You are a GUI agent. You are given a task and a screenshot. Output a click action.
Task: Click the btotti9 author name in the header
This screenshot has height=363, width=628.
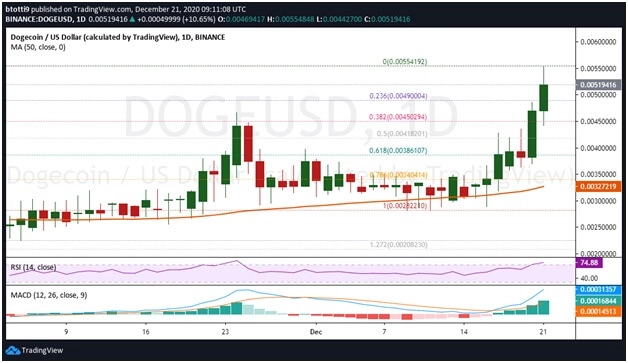(17, 9)
